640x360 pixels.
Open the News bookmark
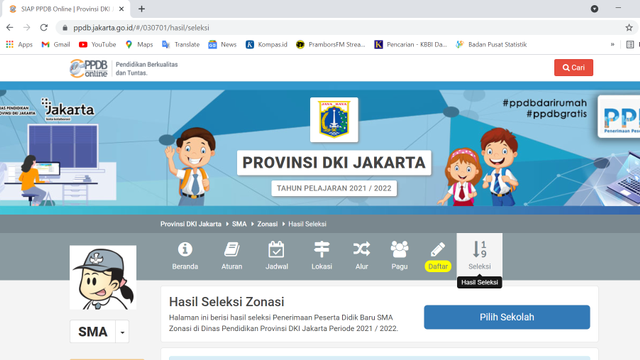(222, 44)
